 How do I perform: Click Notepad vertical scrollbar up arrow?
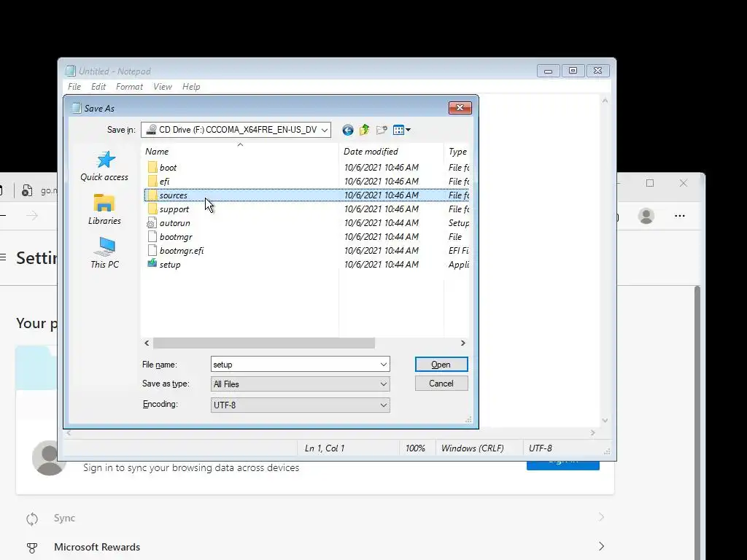pos(605,101)
